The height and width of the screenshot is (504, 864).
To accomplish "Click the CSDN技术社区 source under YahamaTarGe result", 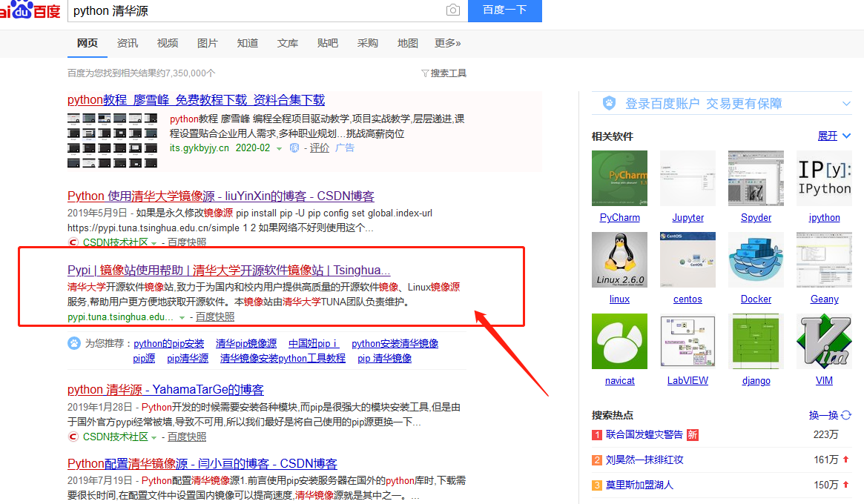I will click(x=115, y=437).
